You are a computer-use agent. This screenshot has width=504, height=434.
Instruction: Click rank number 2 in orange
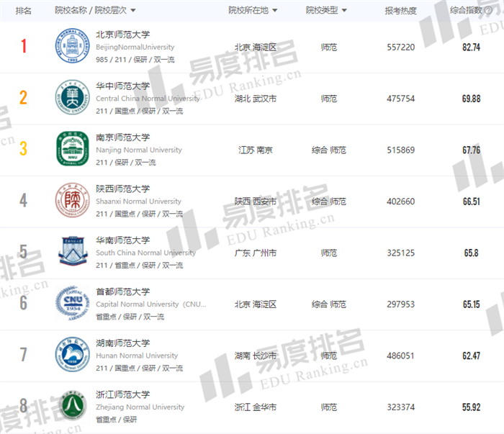tap(23, 97)
